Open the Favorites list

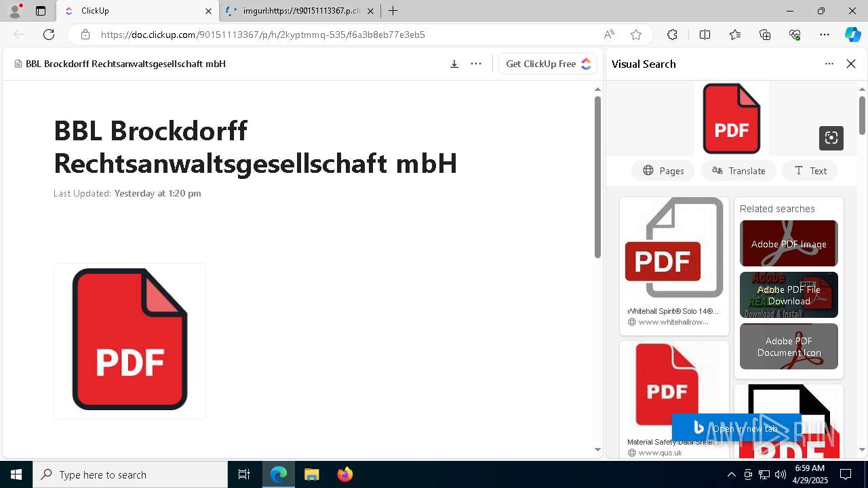[x=735, y=35]
